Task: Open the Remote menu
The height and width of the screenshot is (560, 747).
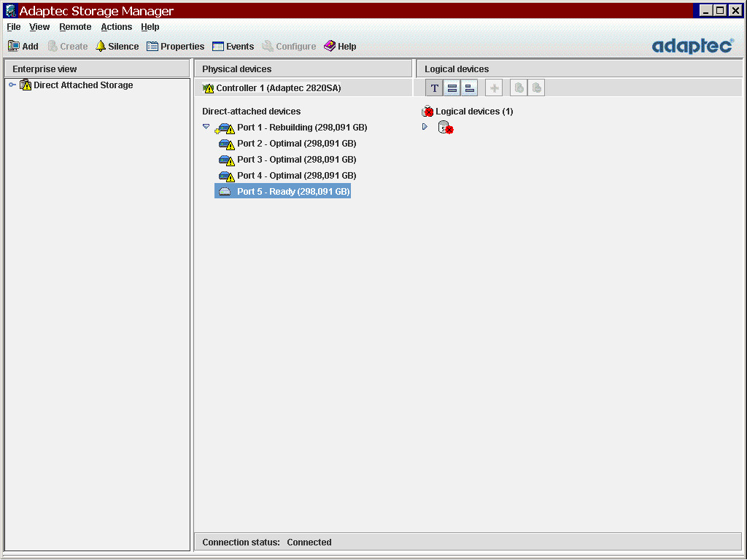Action: pyautogui.click(x=75, y=27)
